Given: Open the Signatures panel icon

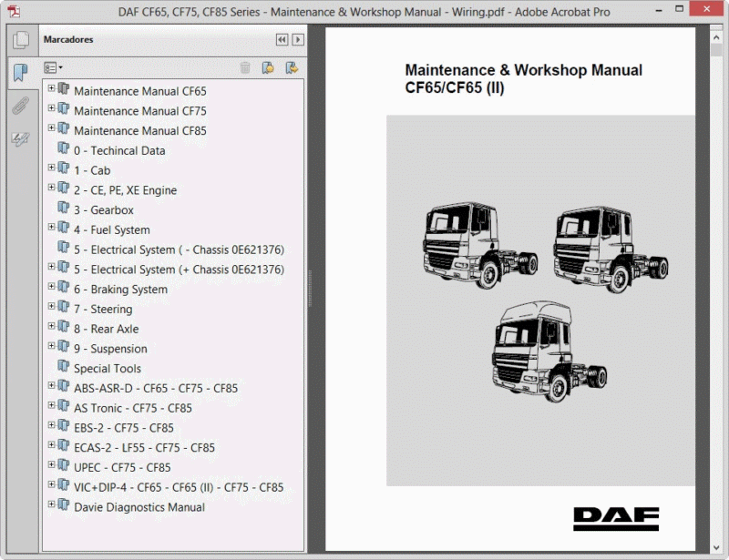Looking at the screenshot, I should click(21, 138).
